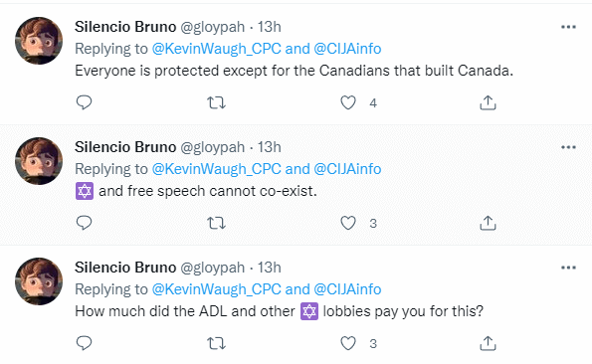
Task: Share the first tweet via share icon
Action: (x=488, y=102)
